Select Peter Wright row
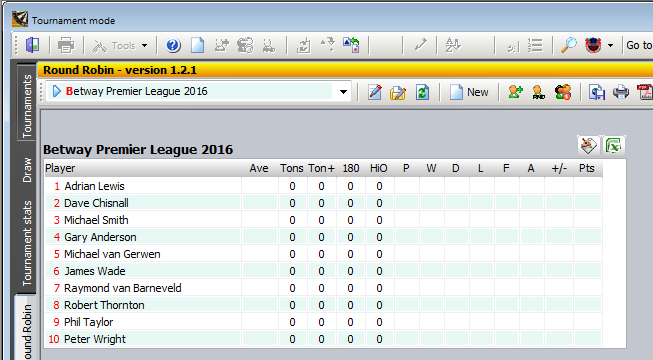The image size is (653, 360). click(x=323, y=339)
